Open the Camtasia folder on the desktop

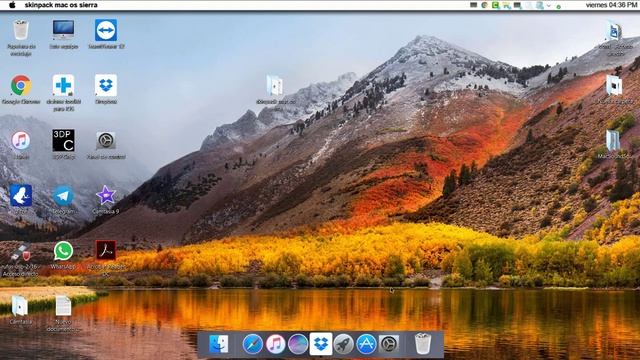[19, 306]
